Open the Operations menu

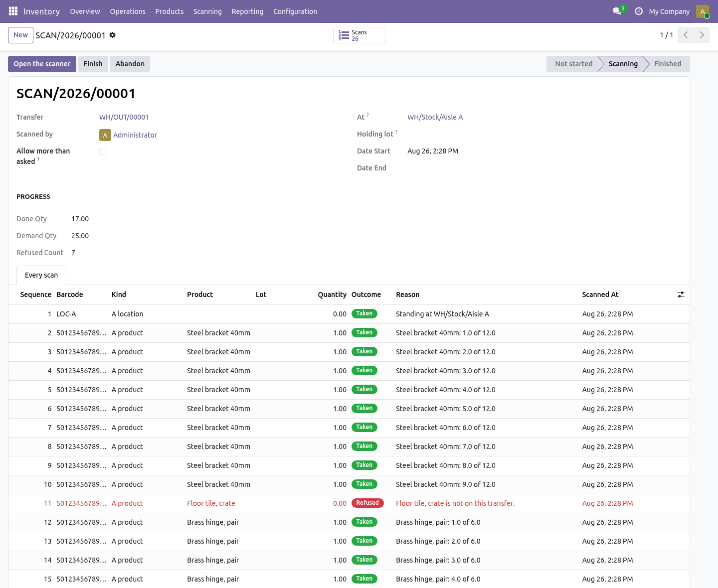coord(128,11)
